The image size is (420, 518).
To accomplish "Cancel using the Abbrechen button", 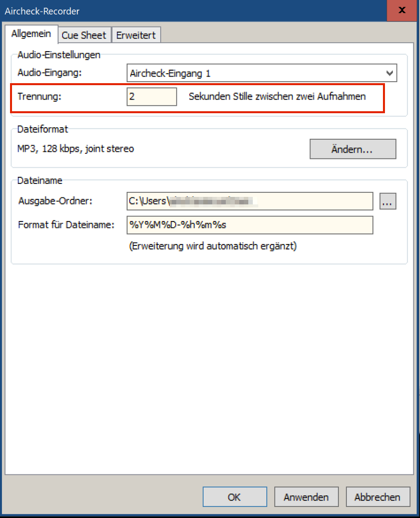I will (x=377, y=497).
